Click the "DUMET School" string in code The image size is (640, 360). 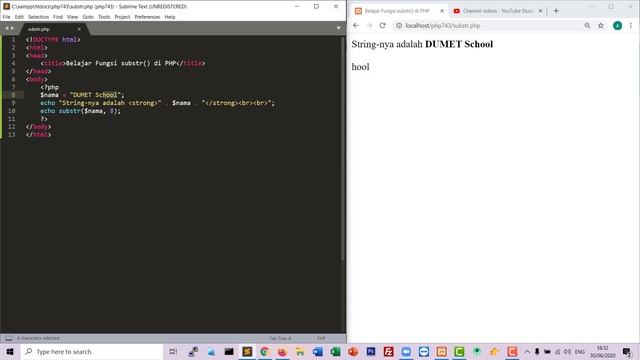point(96,95)
